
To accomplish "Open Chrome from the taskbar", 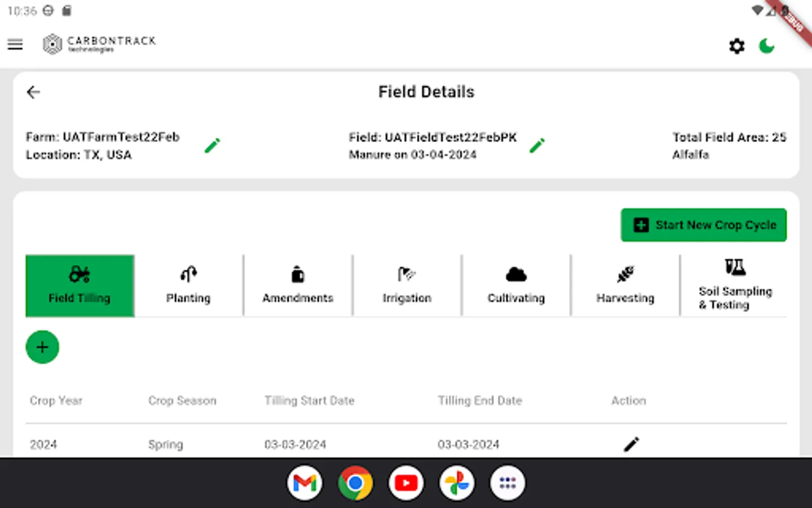I will 355,483.
